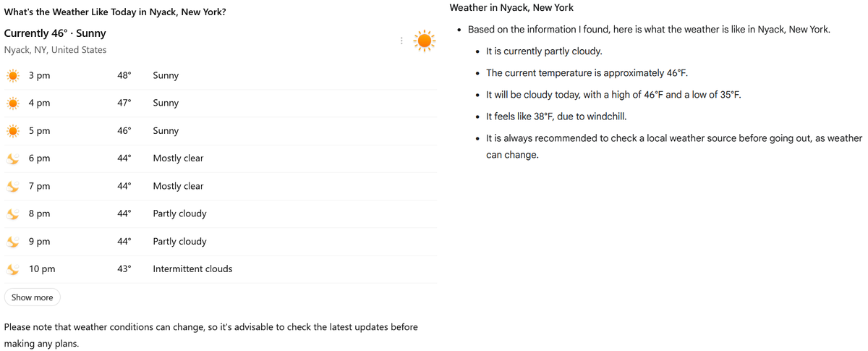Select the 3 pm forecast row
Viewport: 868px width, 351px height.
(217, 76)
